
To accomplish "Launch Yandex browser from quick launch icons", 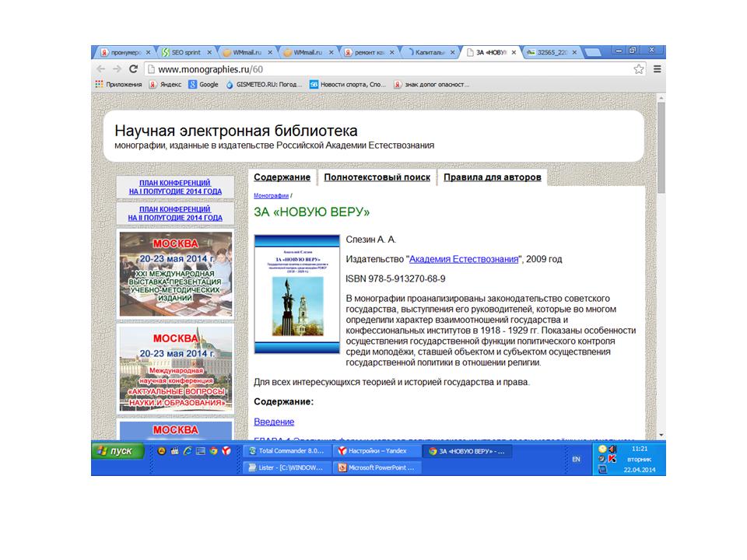I will [x=226, y=450].
